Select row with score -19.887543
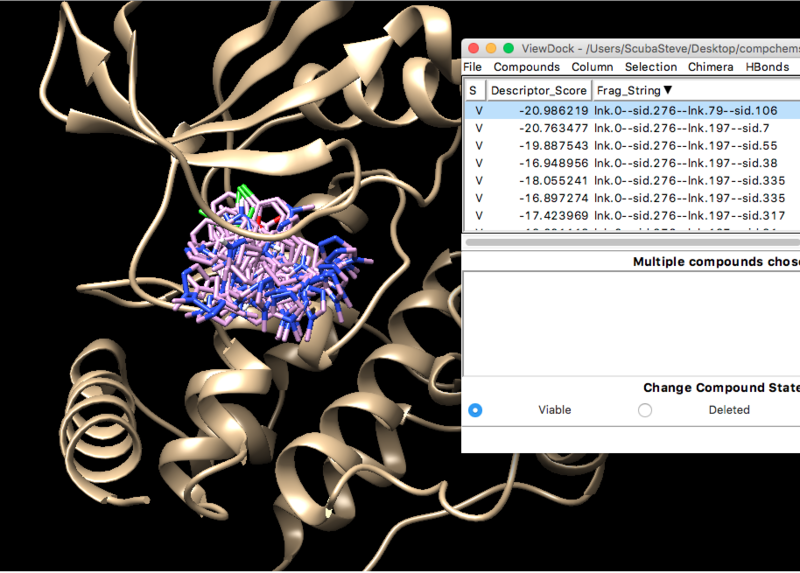Viewport: 800px width, 573px height. point(632,145)
